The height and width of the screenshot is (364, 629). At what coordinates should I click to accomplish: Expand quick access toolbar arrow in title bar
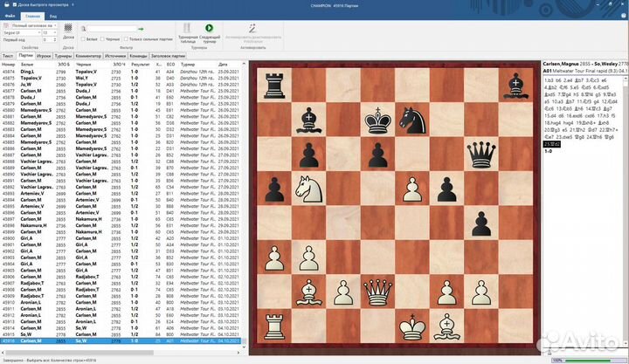73,4
